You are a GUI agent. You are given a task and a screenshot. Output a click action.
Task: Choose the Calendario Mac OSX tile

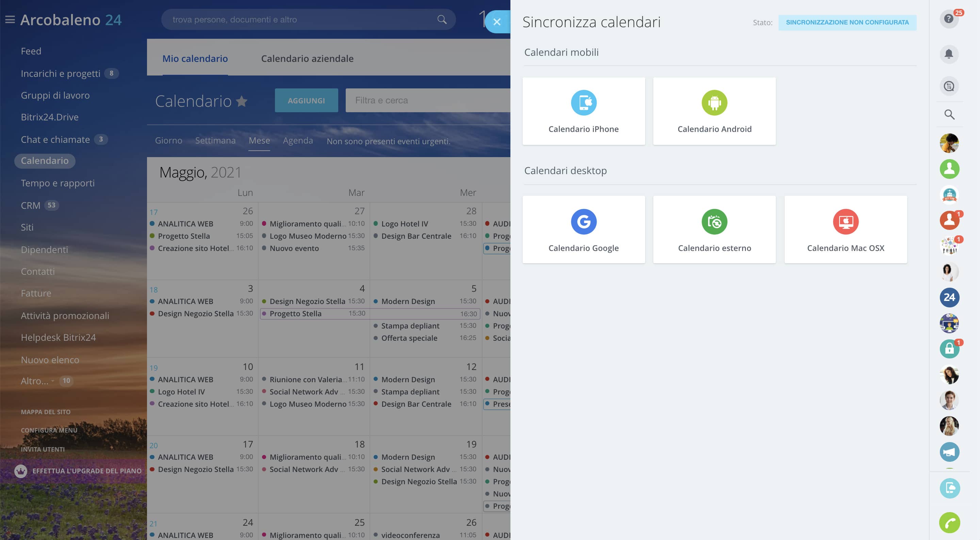point(845,229)
